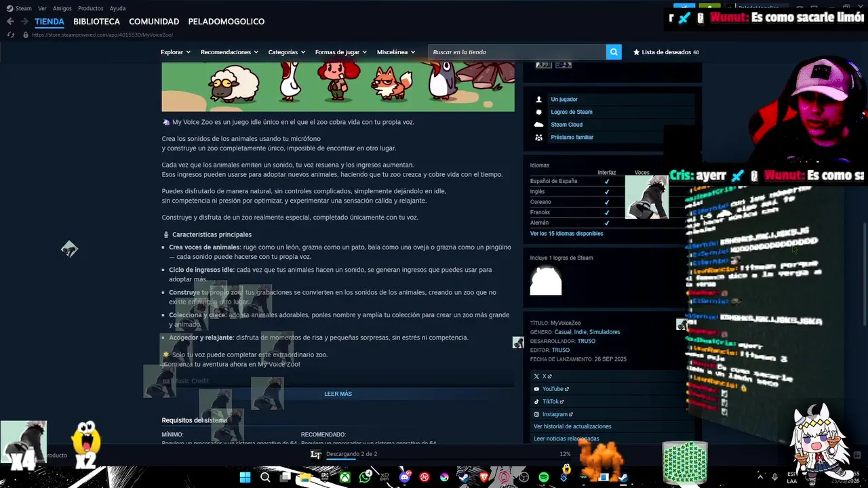
Task: Reload the store page
Action: pos(10,35)
